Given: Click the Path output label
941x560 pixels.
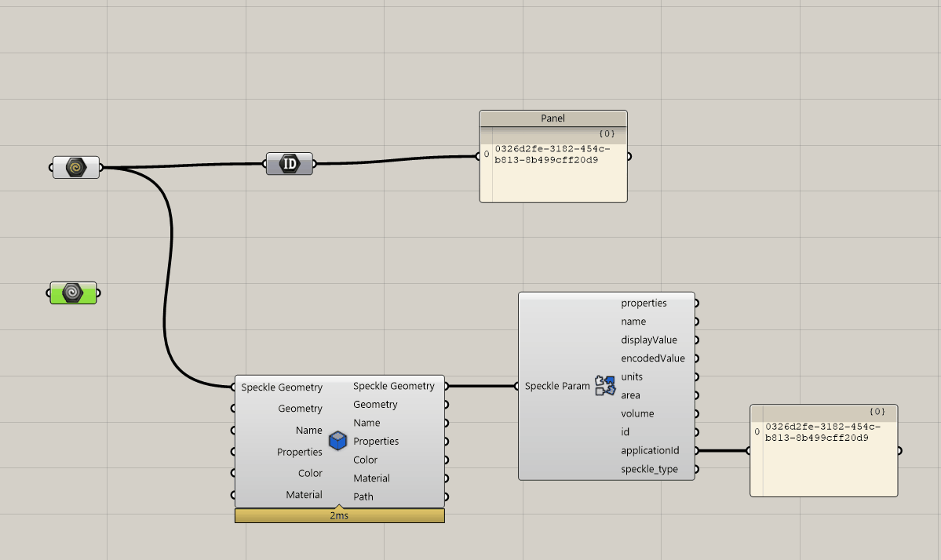Looking at the screenshot, I should (363, 496).
